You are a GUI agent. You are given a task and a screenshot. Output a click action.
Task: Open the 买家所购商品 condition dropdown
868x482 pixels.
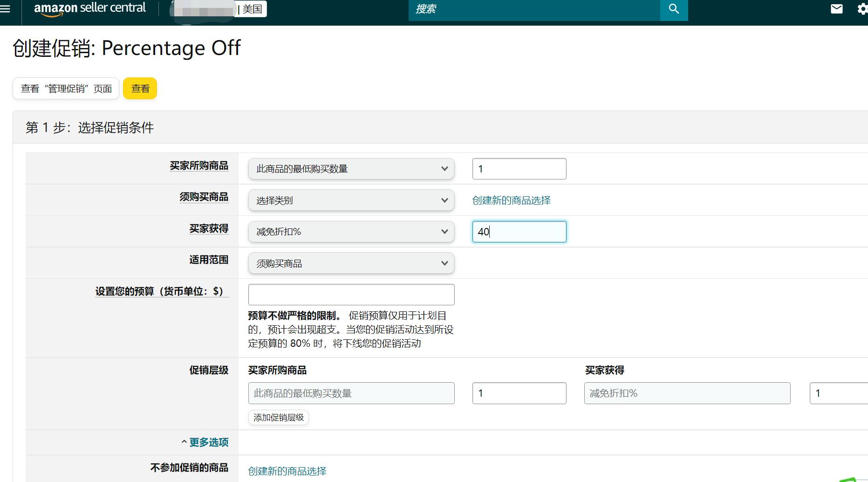pos(351,168)
